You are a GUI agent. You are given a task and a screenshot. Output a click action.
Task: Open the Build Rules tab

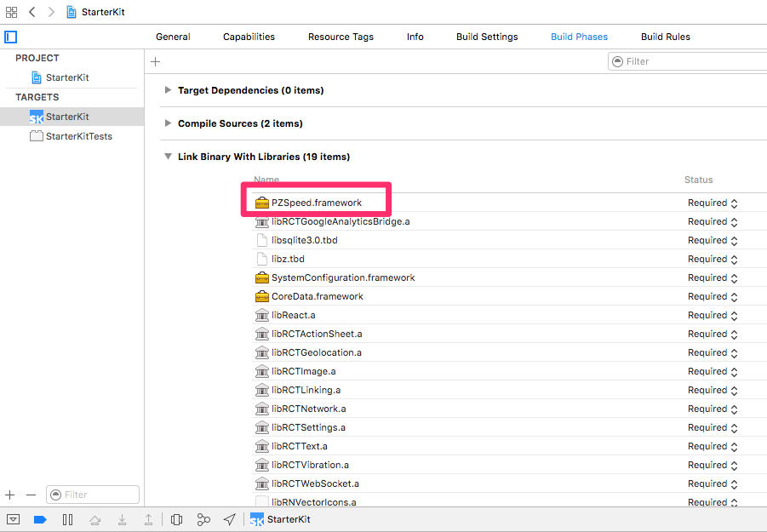point(665,37)
